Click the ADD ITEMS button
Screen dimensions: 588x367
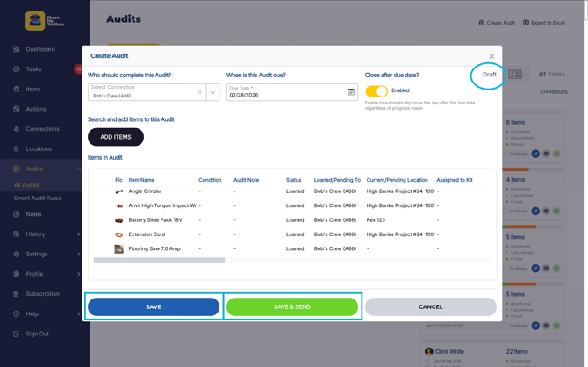(116, 137)
